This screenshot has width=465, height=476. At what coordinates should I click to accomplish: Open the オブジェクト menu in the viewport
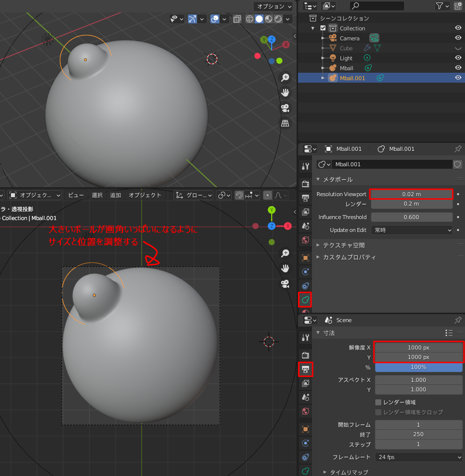pyautogui.click(x=145, y=195)
